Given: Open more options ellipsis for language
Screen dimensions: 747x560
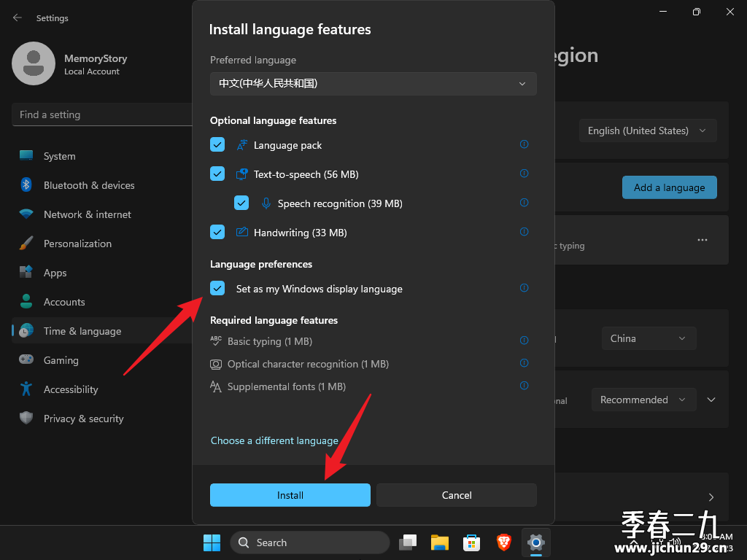Looking at the screenshot, I should pyautogui.click(x=703, y=240).
